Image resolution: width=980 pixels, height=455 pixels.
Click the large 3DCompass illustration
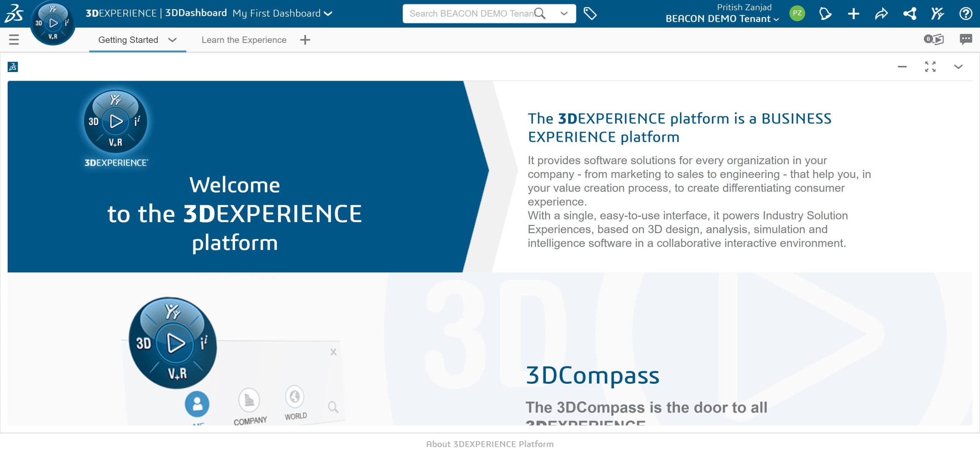tap(173, 343)
